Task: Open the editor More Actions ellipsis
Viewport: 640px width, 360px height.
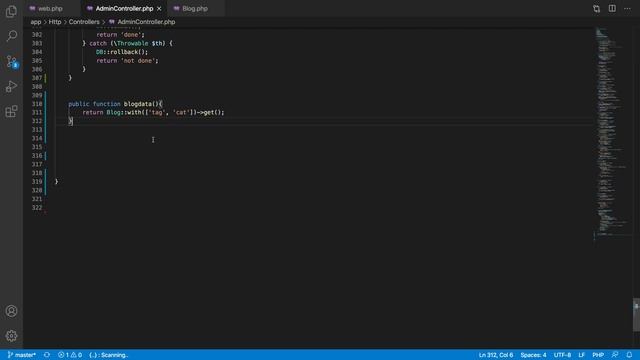Action: (627, 9)
